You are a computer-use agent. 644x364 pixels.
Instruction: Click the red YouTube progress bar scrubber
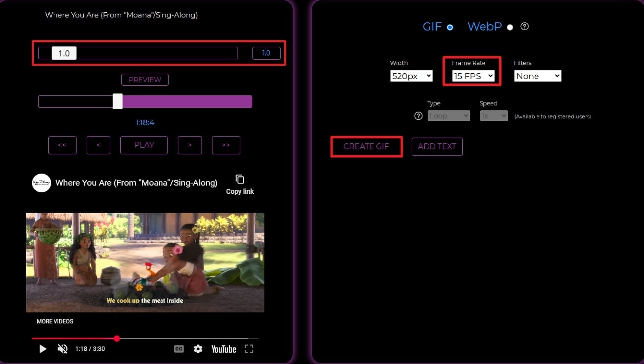pyautogui.click(x=117, y=339)
